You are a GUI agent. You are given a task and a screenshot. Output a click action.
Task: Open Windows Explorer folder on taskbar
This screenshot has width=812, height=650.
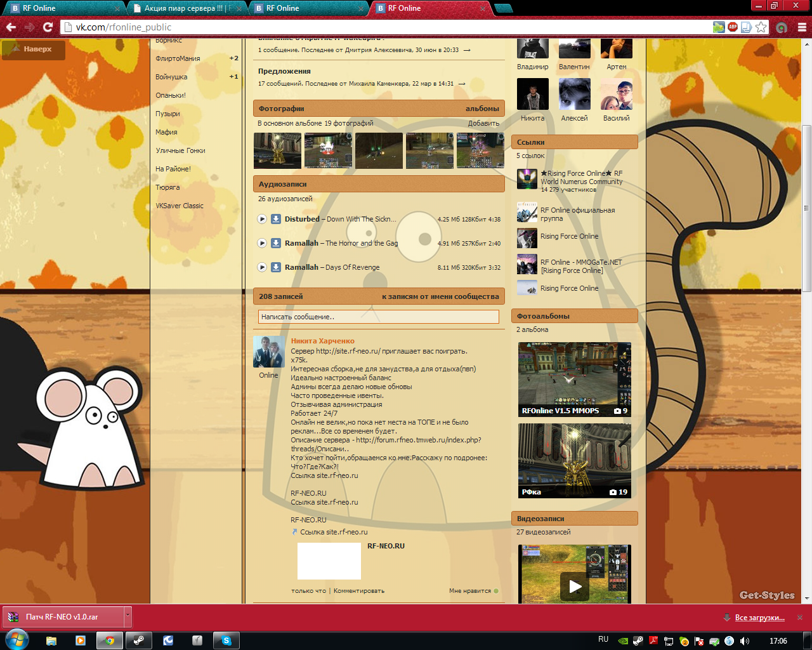point(51,640)
